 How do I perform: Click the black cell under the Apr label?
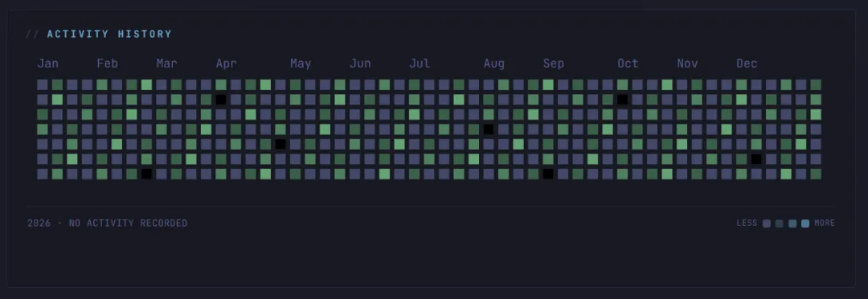point(221,100)
